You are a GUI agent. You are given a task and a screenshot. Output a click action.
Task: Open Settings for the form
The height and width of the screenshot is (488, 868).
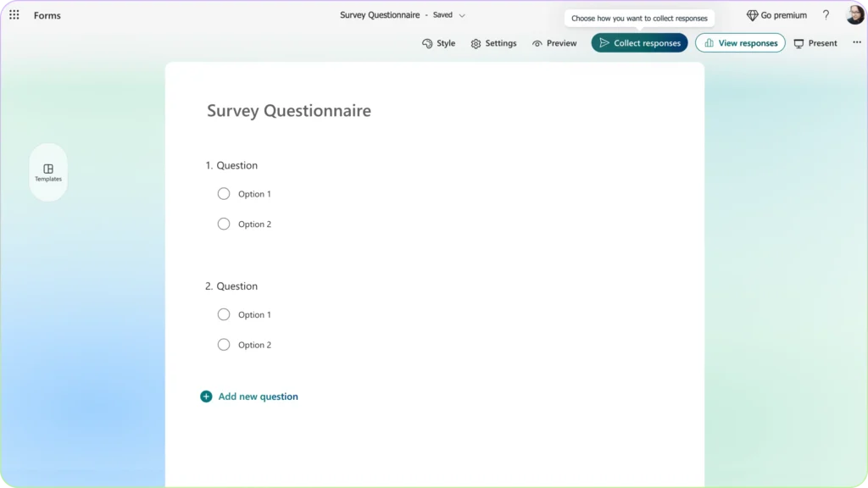(x=493, y=42)
